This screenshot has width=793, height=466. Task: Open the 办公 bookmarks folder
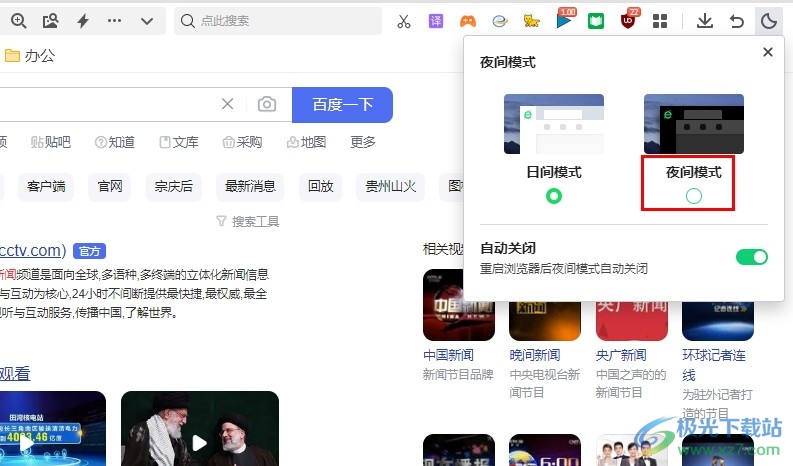[x=29, y=55]
